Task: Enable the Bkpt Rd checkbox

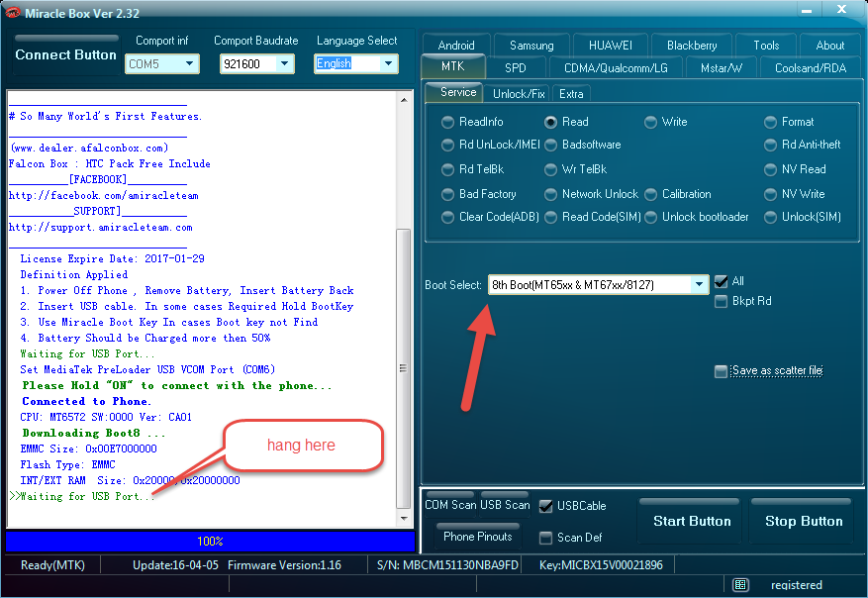Action: pos(722,301)
